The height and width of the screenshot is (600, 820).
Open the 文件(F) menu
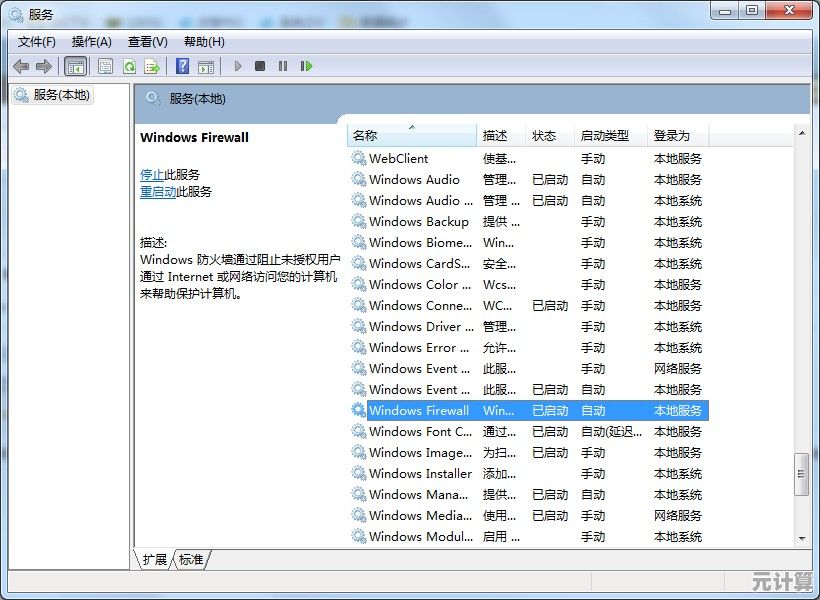point(37,42)
